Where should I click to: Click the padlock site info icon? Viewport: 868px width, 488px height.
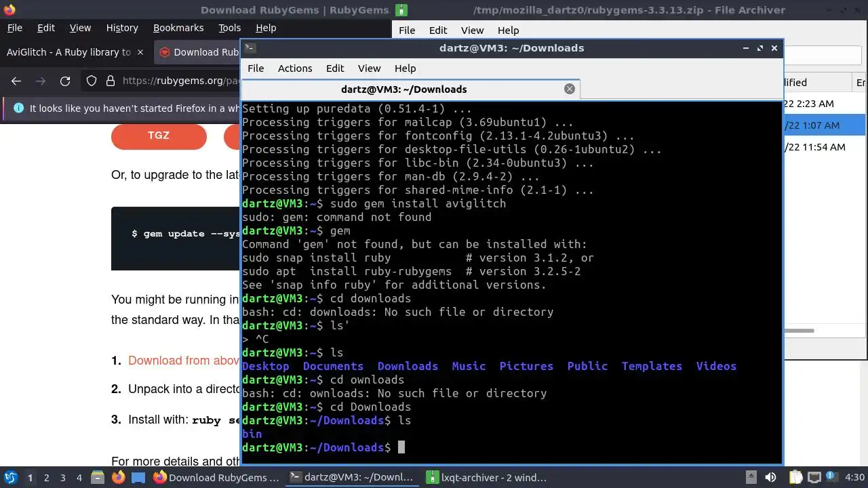[x=111, y=81]
